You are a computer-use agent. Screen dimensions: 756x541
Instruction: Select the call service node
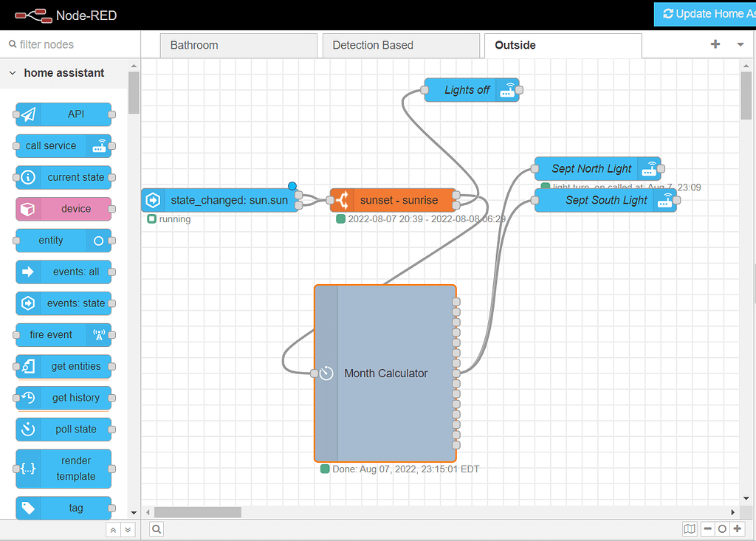[x=63, y=145]
